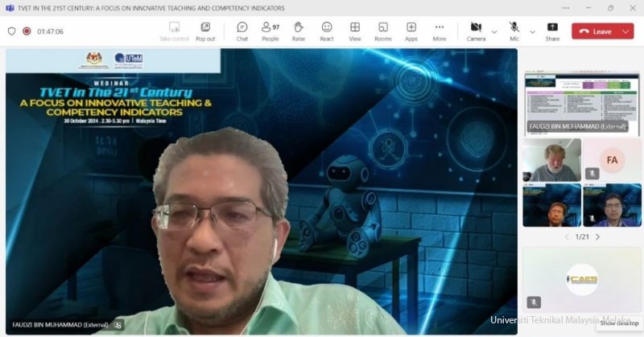Click the Pop out button
644x337 pixels.
[205, 31]
